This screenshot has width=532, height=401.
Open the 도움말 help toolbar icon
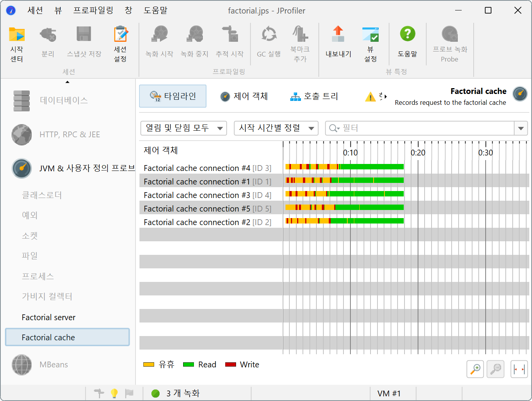pos(408,43)
